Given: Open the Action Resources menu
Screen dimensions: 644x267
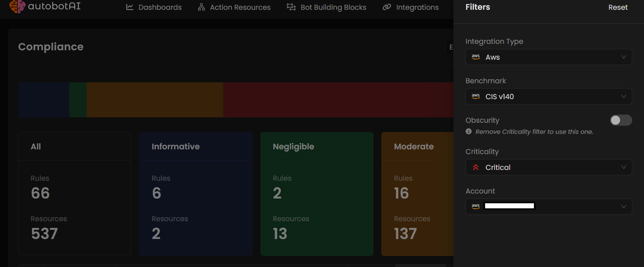Looking at the screenshot, I should pos(234,7).
